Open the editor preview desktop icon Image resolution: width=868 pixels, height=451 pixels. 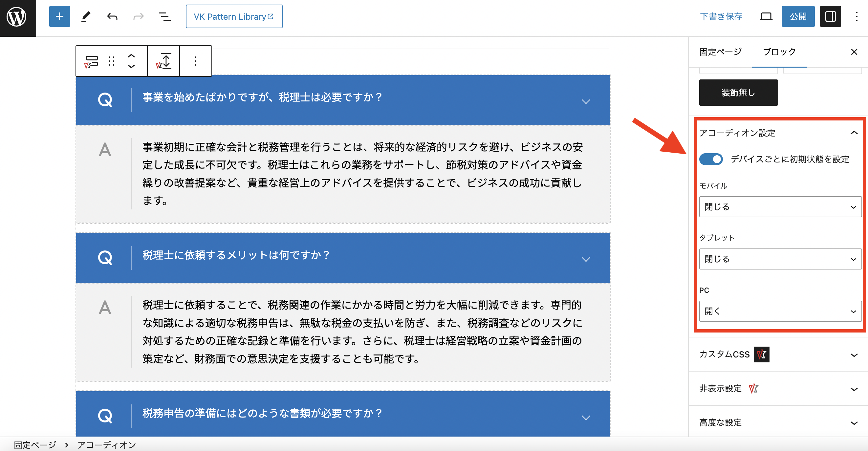click(x=766, y=16)
